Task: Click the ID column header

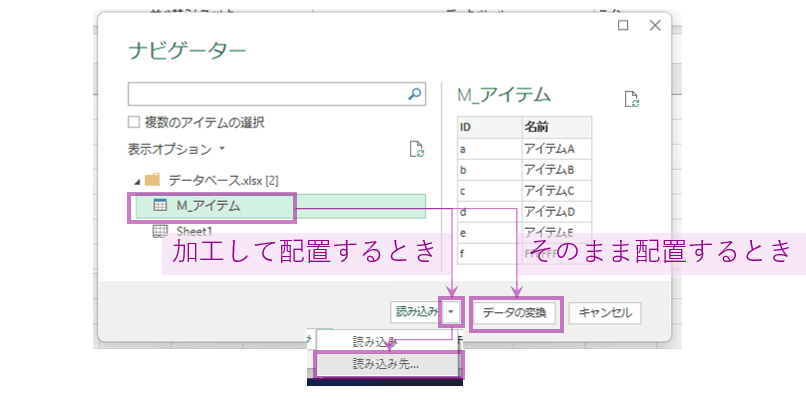Action: [489, 127]
